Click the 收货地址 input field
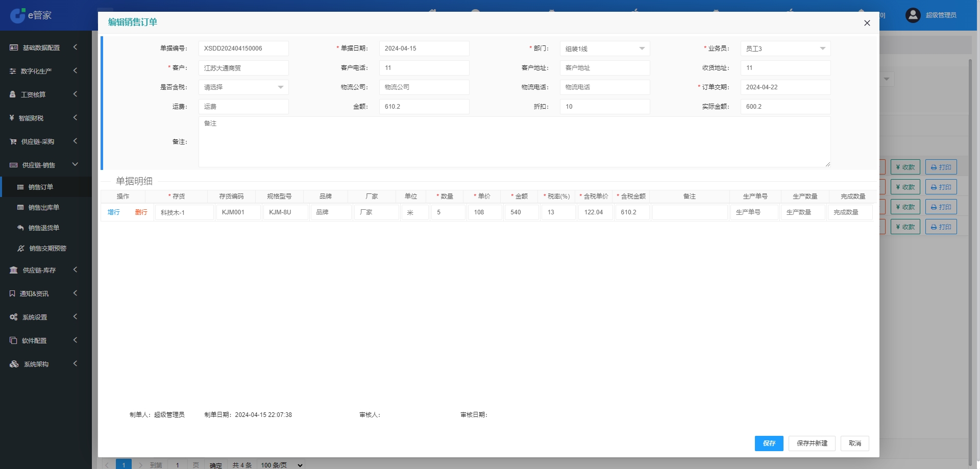The image size is (980, 469). coord(786,68)
